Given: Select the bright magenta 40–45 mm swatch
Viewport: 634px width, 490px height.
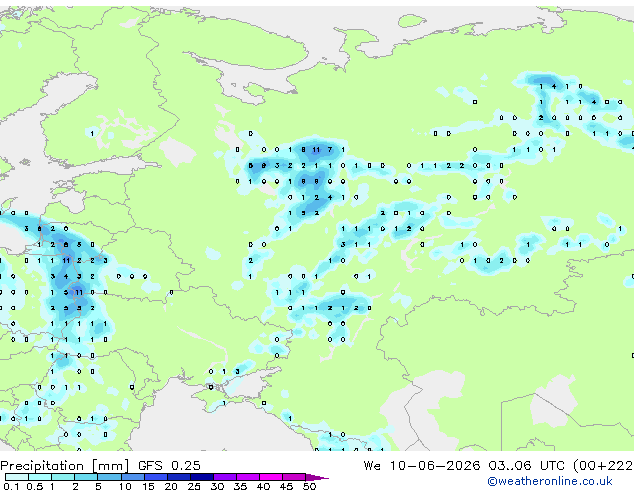Looking at the screenshot, I should coord(271,477).
